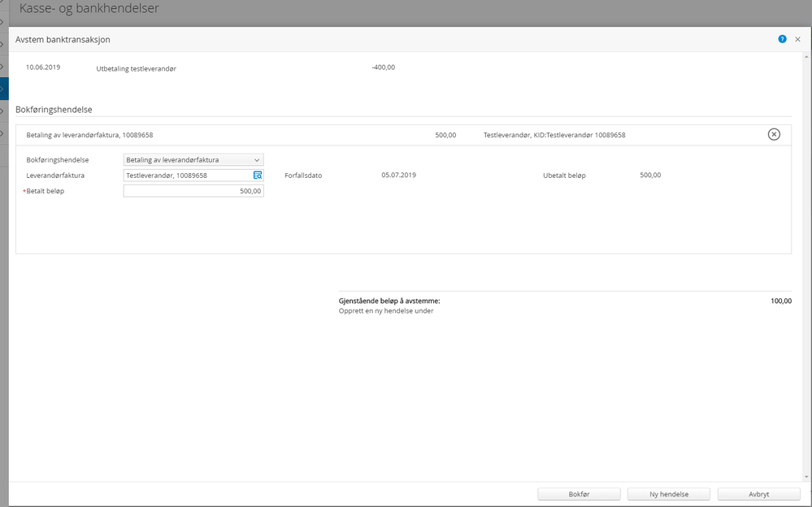This screenshot has width=812, height=507.
Task: Expand the Bokføringshendelse dropdown
Action: (x=193, y=160)
